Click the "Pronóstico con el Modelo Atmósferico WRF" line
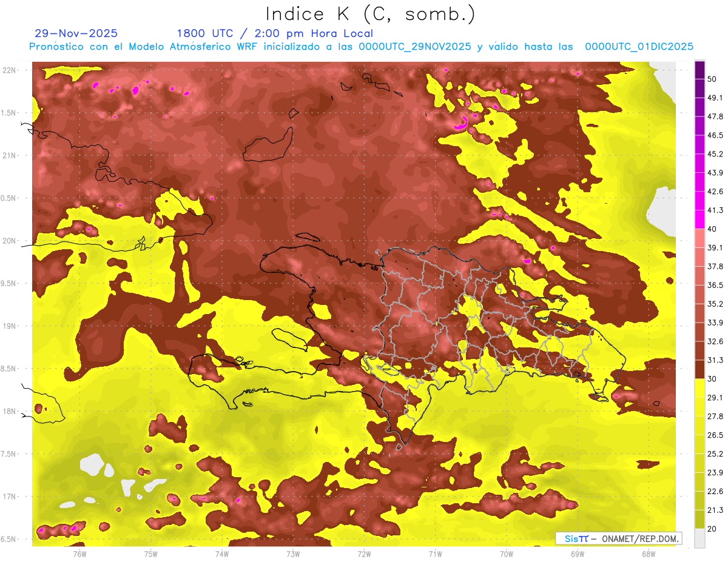The height and width of the screenshot is (562, 728). [361, 47]
